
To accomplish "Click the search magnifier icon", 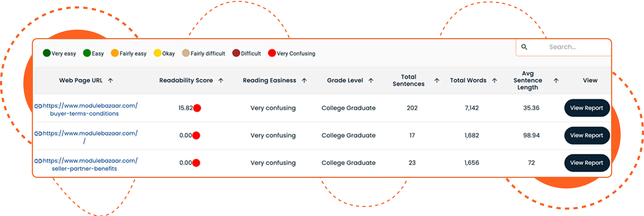I will (x=524, y=47).
